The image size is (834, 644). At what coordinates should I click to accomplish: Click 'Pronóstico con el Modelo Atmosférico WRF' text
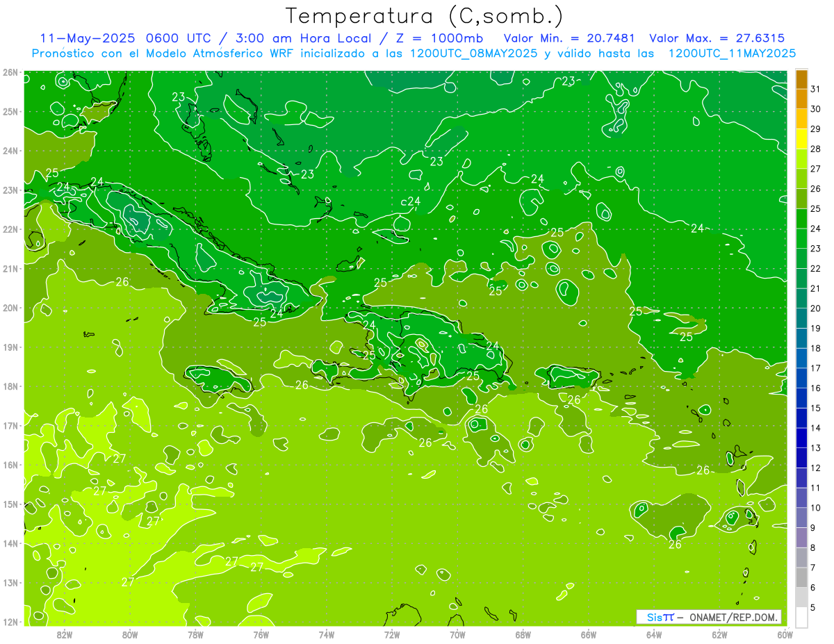click(163, 53)
